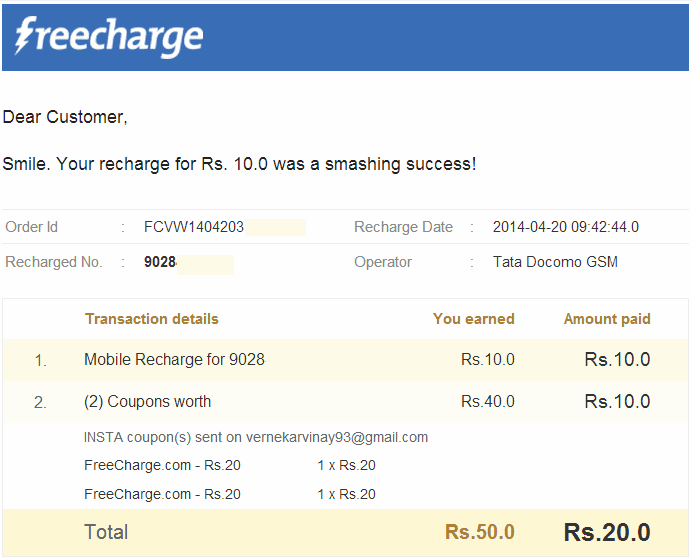692x559 pixels.
Task: Click the Dear Customer greeting text
Action: click(x=65, y=117)
